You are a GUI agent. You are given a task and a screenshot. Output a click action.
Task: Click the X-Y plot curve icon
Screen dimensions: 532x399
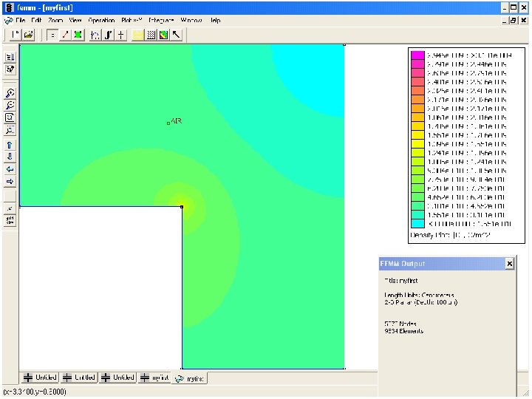(95, 35)
